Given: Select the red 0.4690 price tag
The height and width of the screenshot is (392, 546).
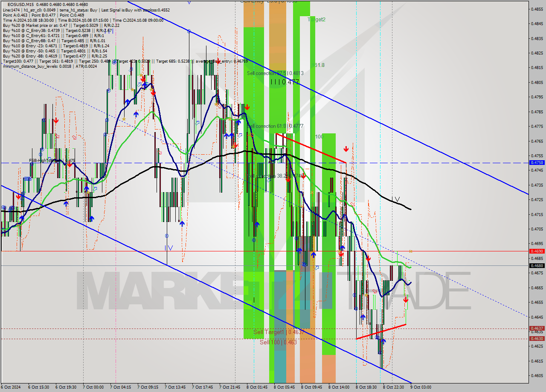Looking at the screenshot, I should (x=536, y=251).
